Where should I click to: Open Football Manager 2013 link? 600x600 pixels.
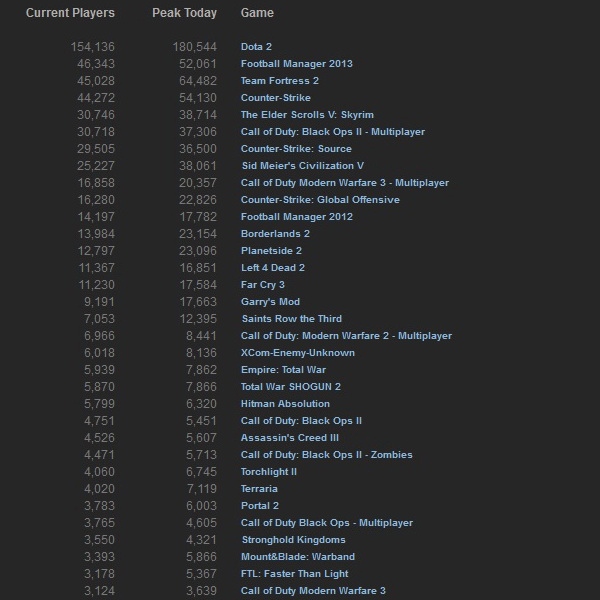[x=297, y=64]
